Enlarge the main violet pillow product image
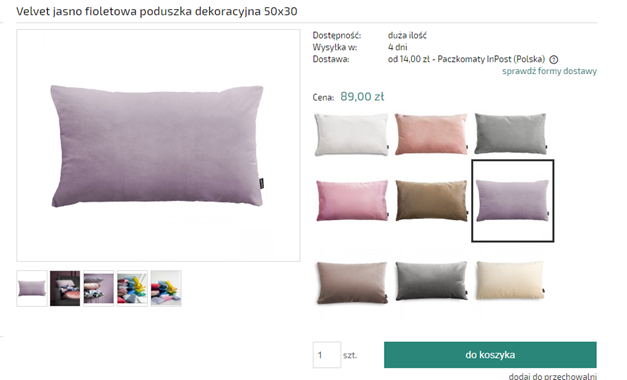 point(158,146)
